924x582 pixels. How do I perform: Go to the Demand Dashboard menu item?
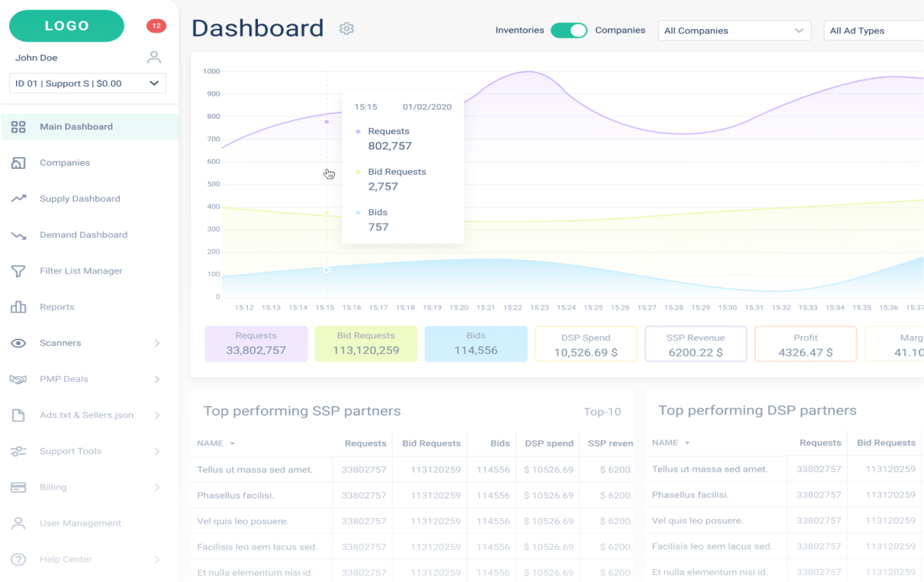83,235
